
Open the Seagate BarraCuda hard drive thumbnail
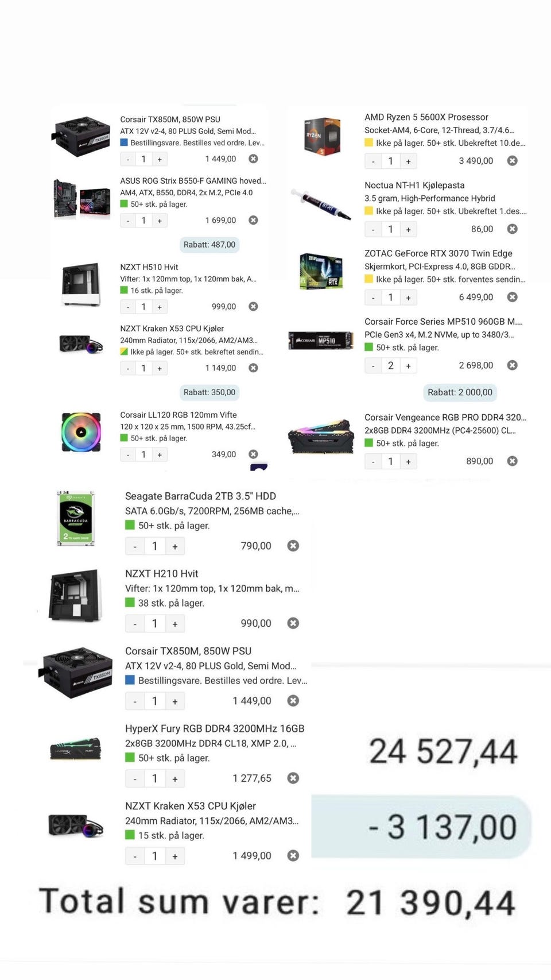coord(76,518)
